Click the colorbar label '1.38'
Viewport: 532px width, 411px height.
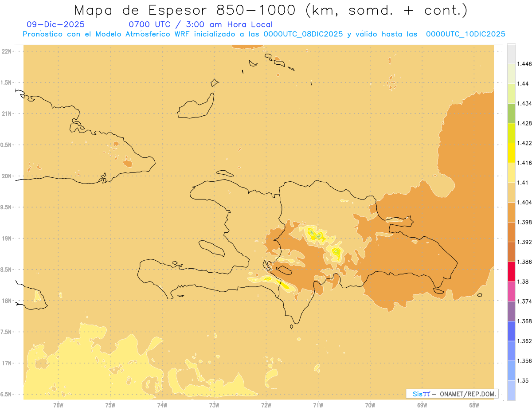tap(524, 282)
